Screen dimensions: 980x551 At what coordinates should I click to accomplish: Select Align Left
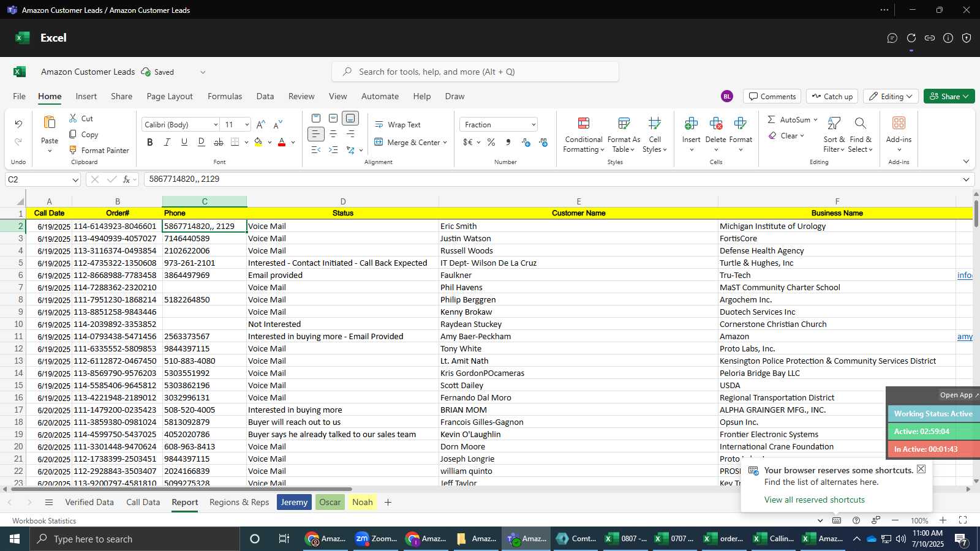tap(316, 133)
